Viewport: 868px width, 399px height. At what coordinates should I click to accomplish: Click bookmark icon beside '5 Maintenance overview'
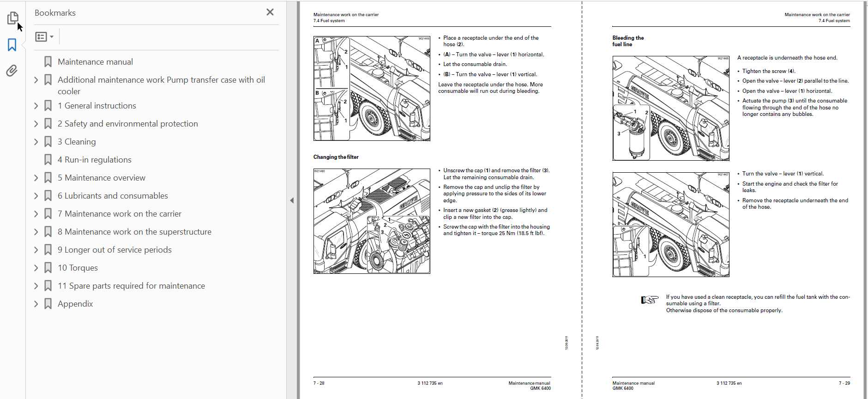click(48, 178)
